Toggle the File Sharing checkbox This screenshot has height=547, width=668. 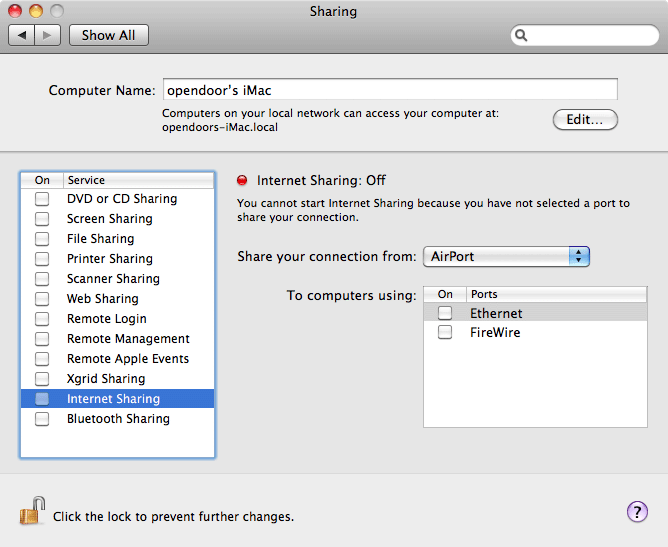pyautogui.click(x=42, y=239)
